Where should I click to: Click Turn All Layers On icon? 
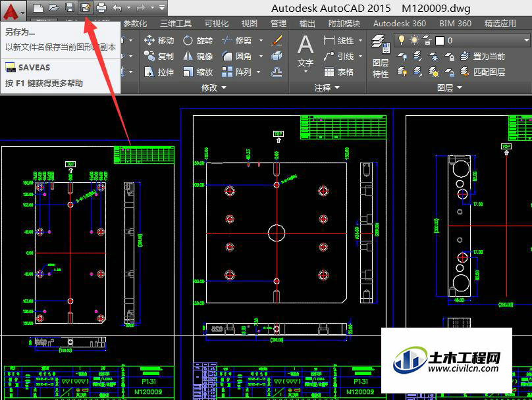(x=402, y=72)
